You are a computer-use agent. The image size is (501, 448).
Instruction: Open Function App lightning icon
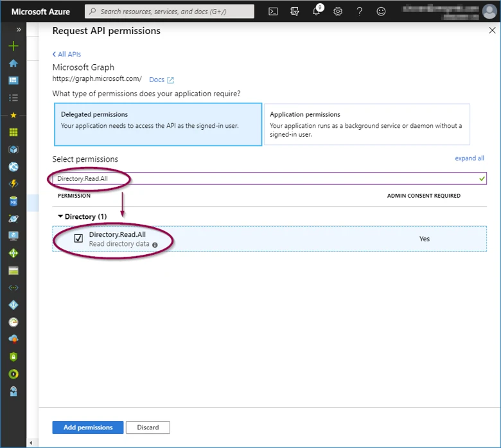pyautogui.click(x=13, y=184)
